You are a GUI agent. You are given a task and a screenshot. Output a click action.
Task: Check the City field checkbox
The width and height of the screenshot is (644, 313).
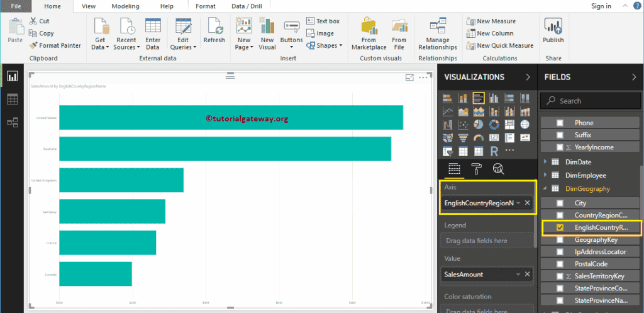[x=560, y=203]
